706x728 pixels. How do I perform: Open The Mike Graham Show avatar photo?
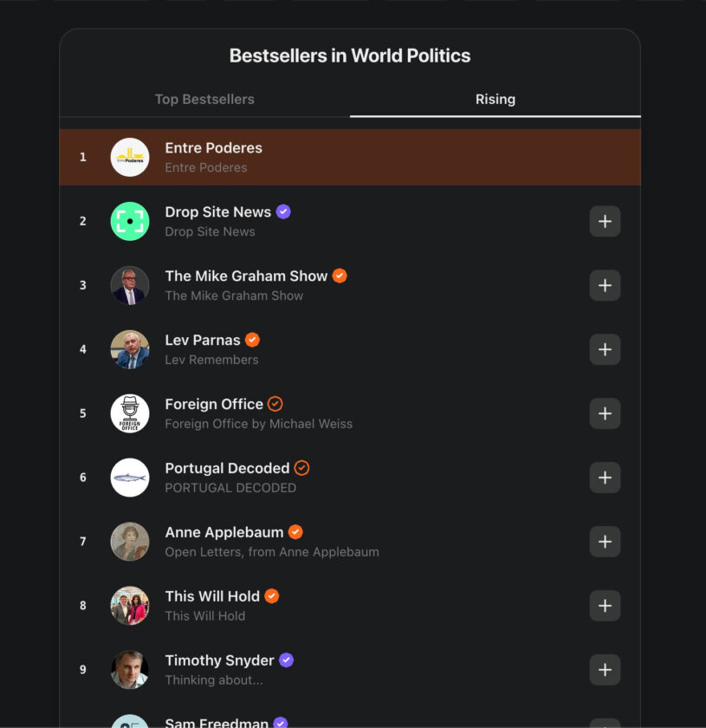click(x=130, y=285)
